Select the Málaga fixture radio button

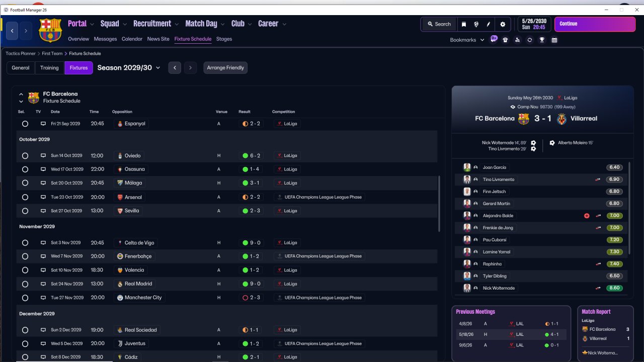(x=25, y=183)
